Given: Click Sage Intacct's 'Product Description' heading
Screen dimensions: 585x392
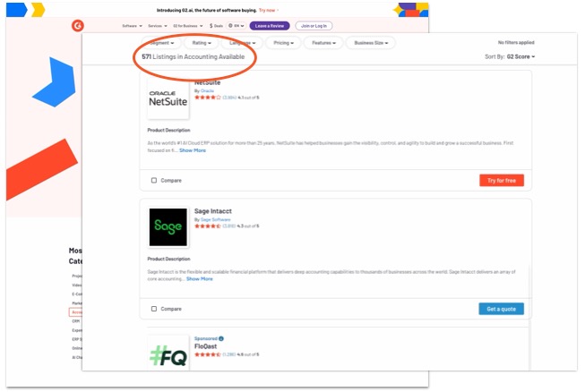Looking at the screenshot, I should click(x=168, y=259).
